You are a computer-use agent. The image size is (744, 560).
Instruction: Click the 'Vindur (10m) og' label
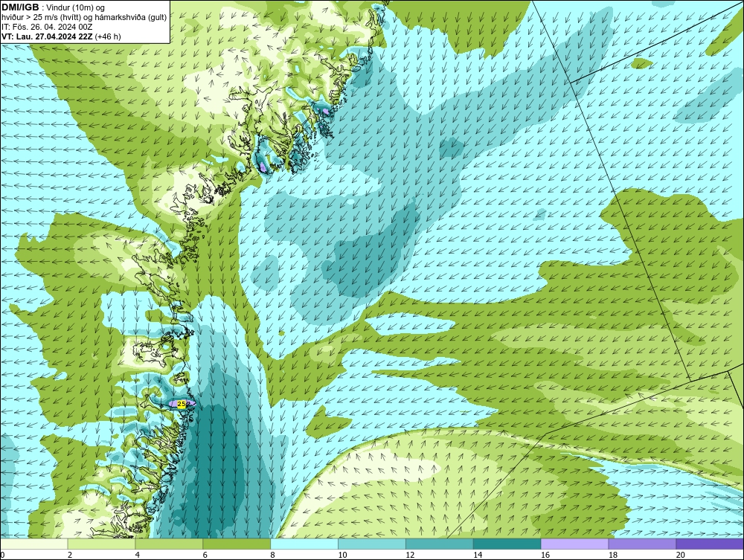(76, 7)
